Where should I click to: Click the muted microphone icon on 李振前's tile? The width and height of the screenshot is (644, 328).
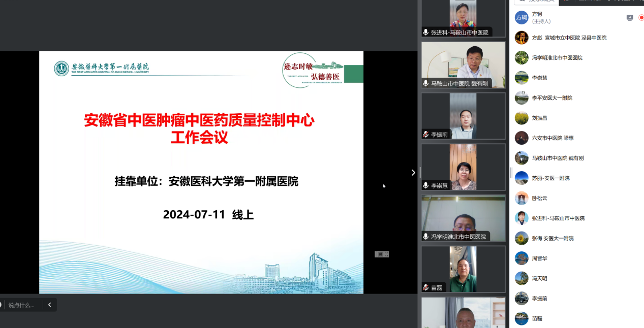tap(426, 135)
